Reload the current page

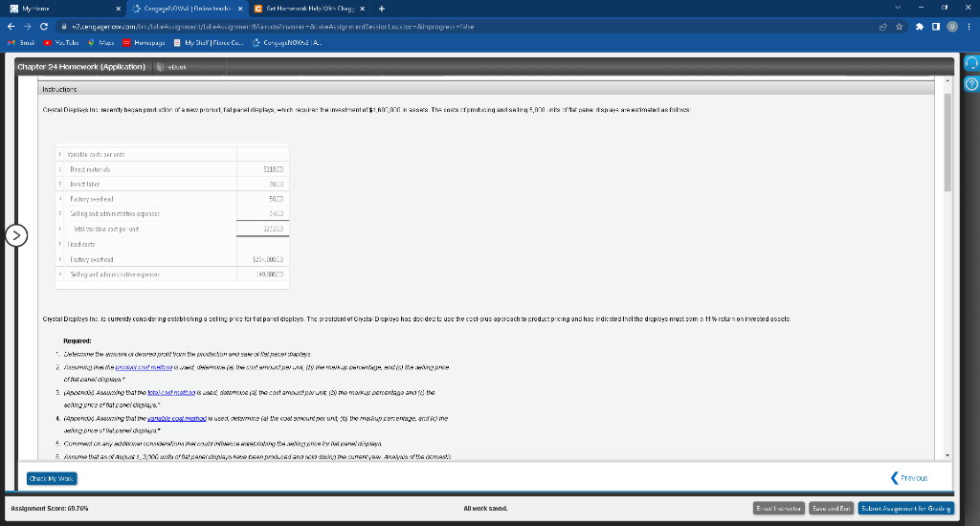pyautogui.click(x=44, y=27)
